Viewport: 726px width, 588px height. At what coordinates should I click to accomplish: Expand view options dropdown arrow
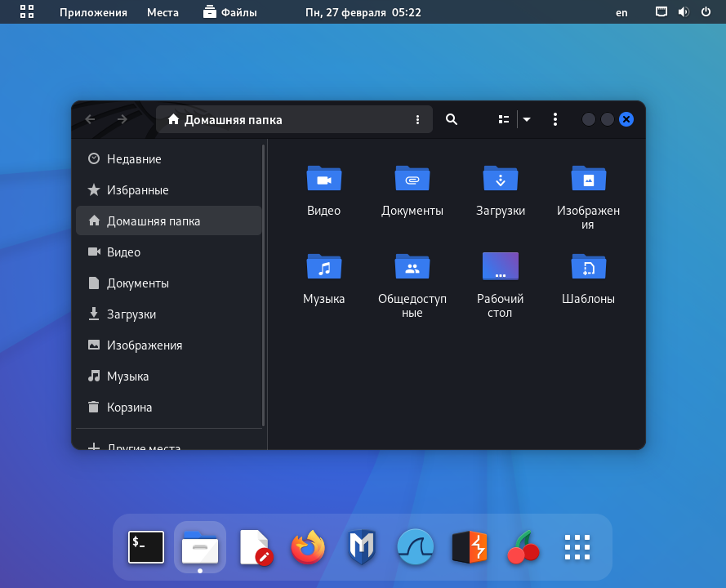(527, 119)
